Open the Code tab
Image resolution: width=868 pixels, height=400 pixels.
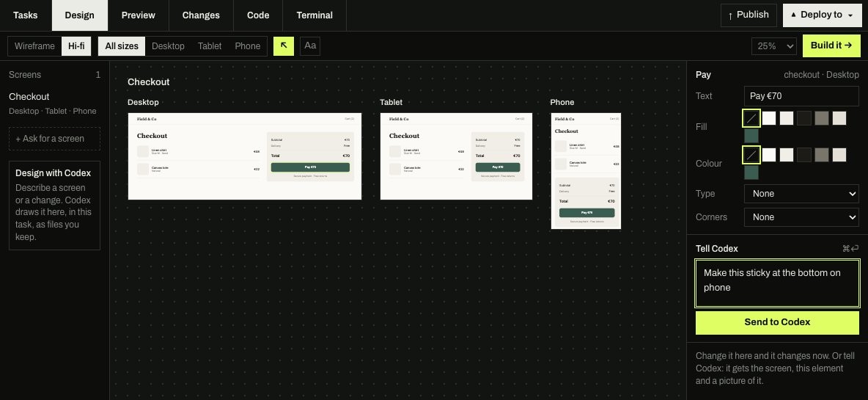pos(258,15)
